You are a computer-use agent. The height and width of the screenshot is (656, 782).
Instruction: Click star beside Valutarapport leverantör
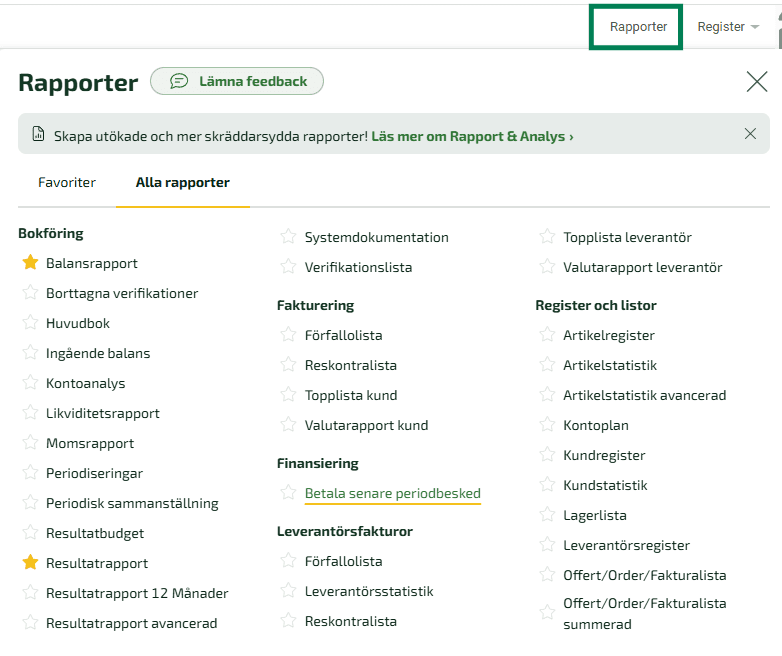point(547,266)
